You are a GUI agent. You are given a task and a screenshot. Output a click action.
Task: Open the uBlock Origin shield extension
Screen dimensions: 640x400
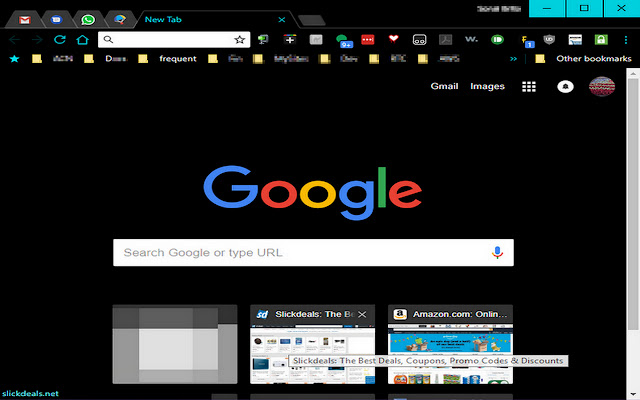(x=549, y=40)
